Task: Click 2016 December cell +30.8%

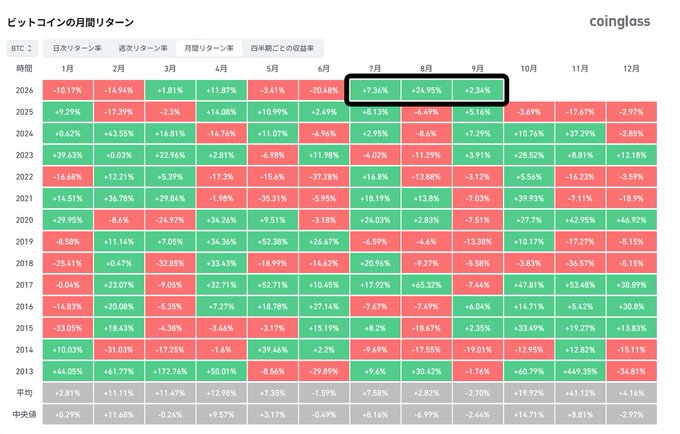Action: (631, 307)
